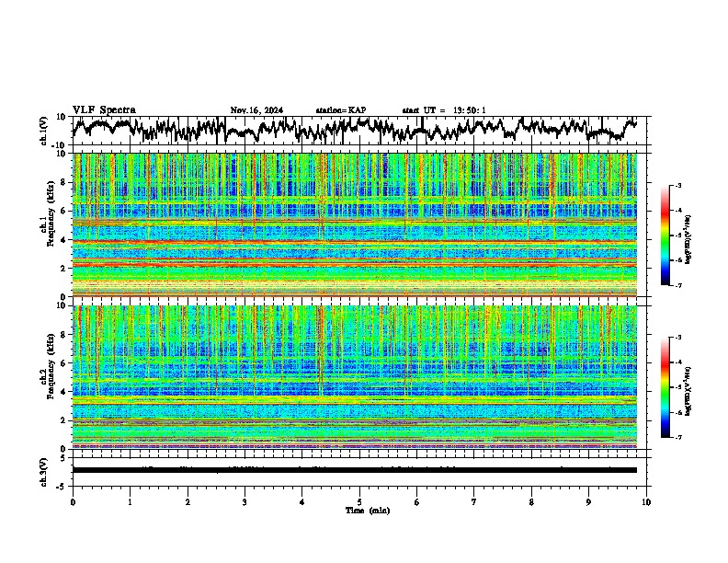Click the "-5" tick on ch.3(V) axis
728x563 pixels.
click(63, 487)
